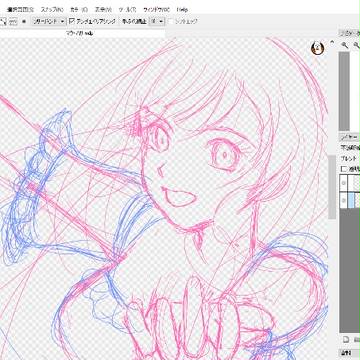Screen dimensions: 360x360
Task: Open the ツール (Tool) menu
Action: [x=127, y=9]
